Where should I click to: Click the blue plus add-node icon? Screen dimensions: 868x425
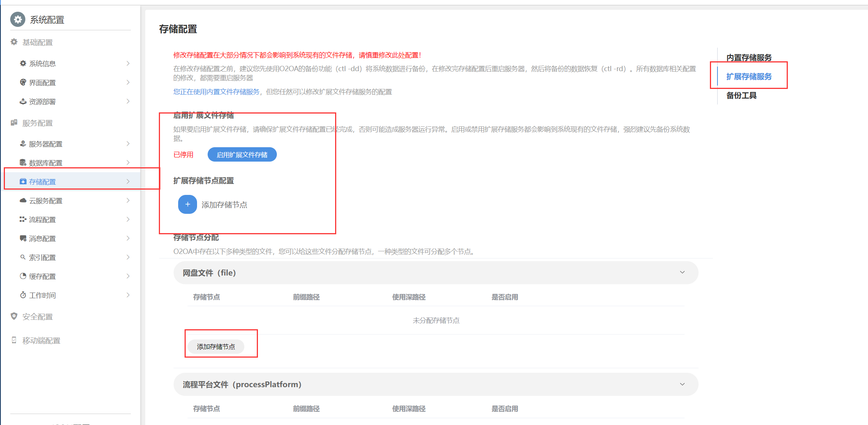tap(188, 204)
